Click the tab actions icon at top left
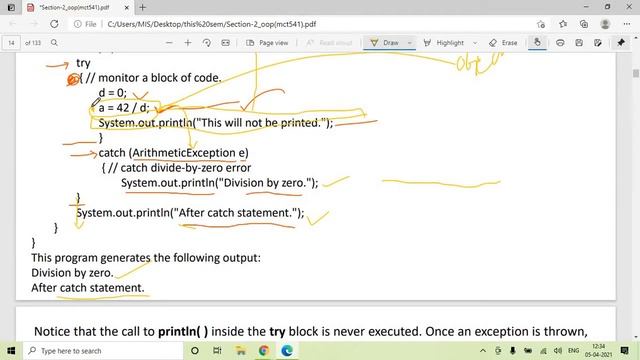This screenshot has height=360, width=640. click(x=11, y=7)
